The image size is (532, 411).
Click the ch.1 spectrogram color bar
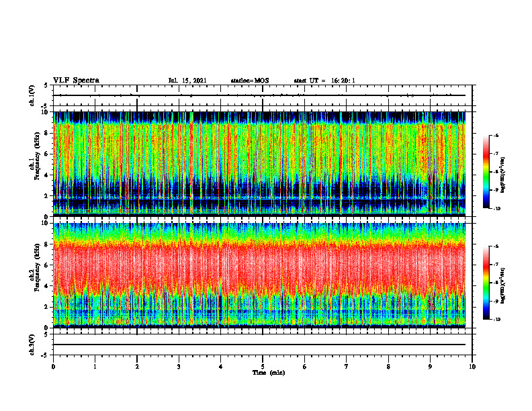pos(486,172)
